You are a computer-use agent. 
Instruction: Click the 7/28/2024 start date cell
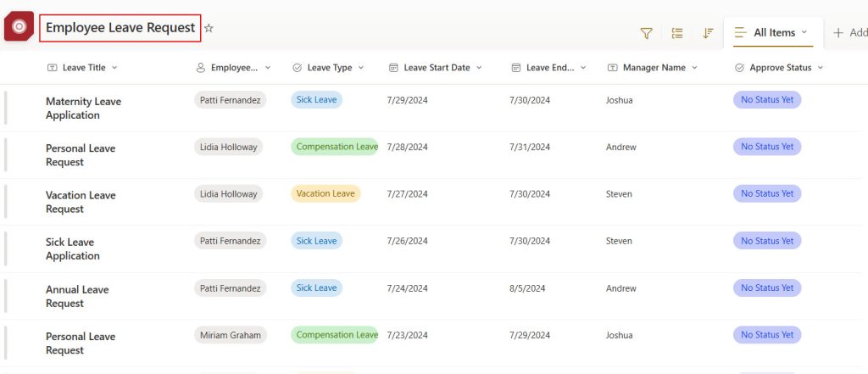[x=408, y=148]
